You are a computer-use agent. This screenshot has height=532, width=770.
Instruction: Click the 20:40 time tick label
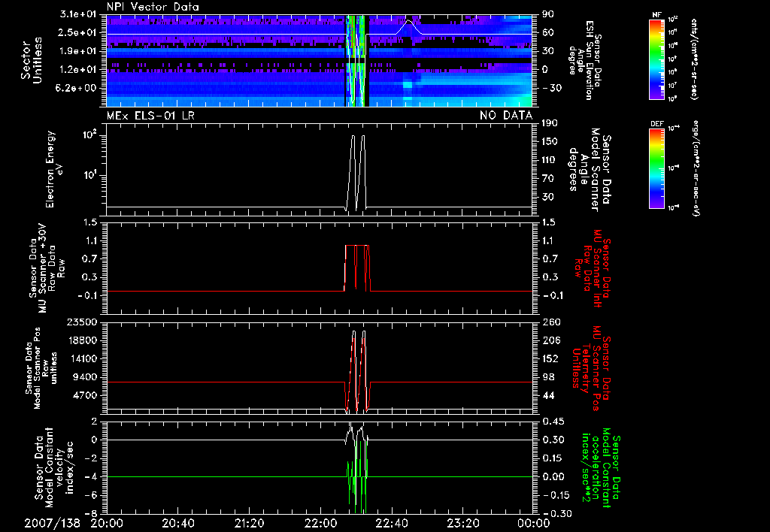coord(177,523)
